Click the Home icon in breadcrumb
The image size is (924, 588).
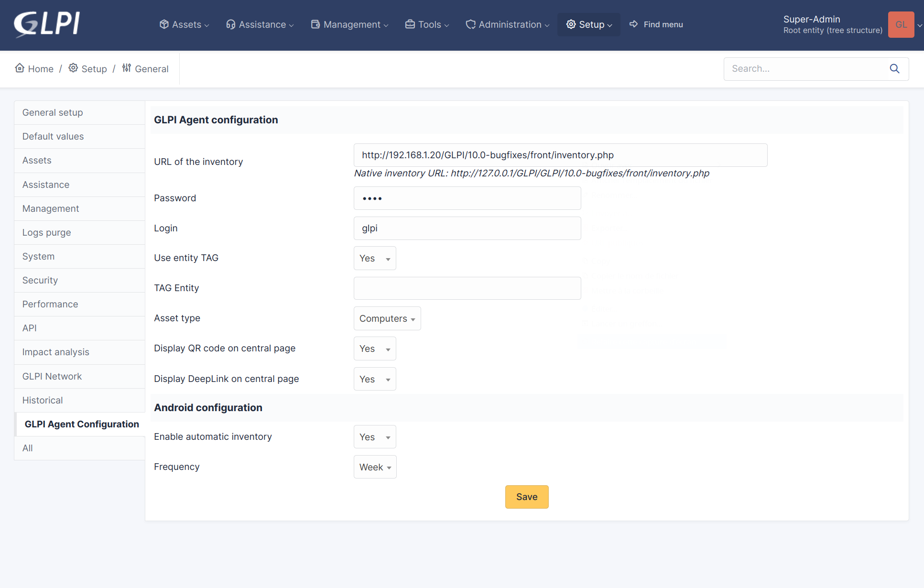click(20, 68)
